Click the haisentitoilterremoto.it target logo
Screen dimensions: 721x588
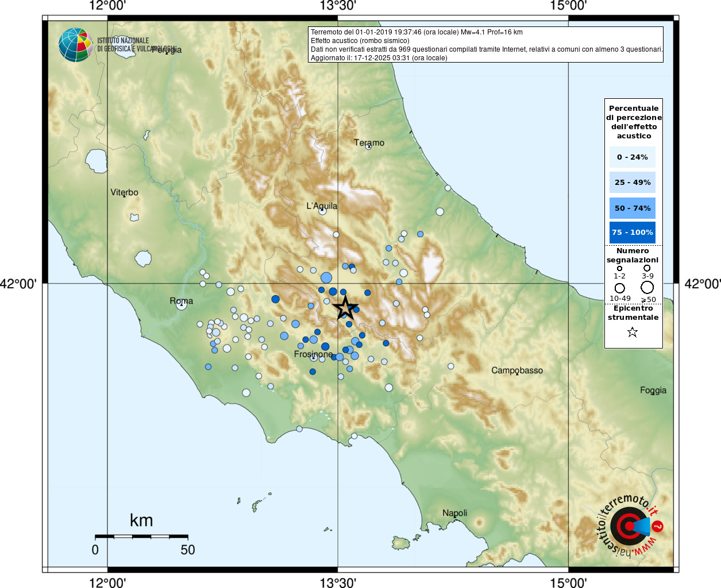[630, 526]
